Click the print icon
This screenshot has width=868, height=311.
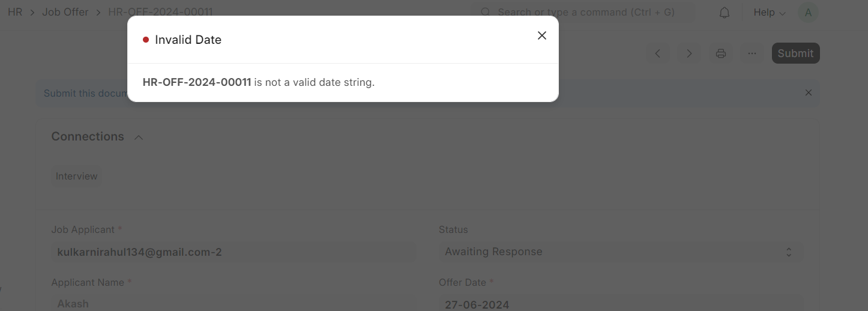[x=721, y=53]
